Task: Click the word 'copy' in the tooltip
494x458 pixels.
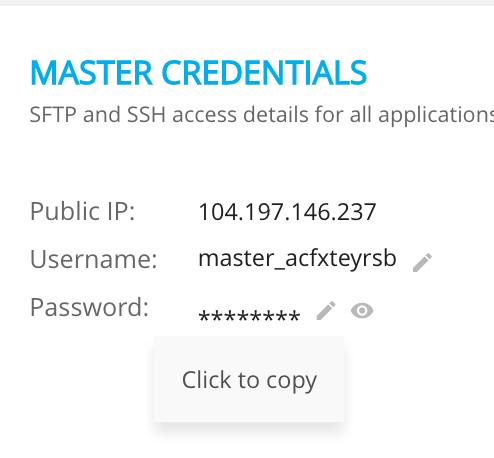Action: [291, 381]
